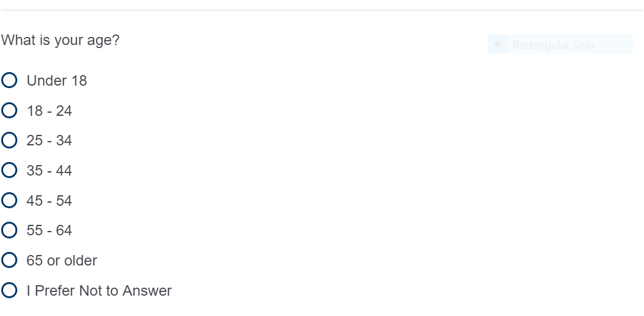Click the faded Rectangular Snip menu item
Viewport: 644px width, 316px height.
click(x=553, y=45)
